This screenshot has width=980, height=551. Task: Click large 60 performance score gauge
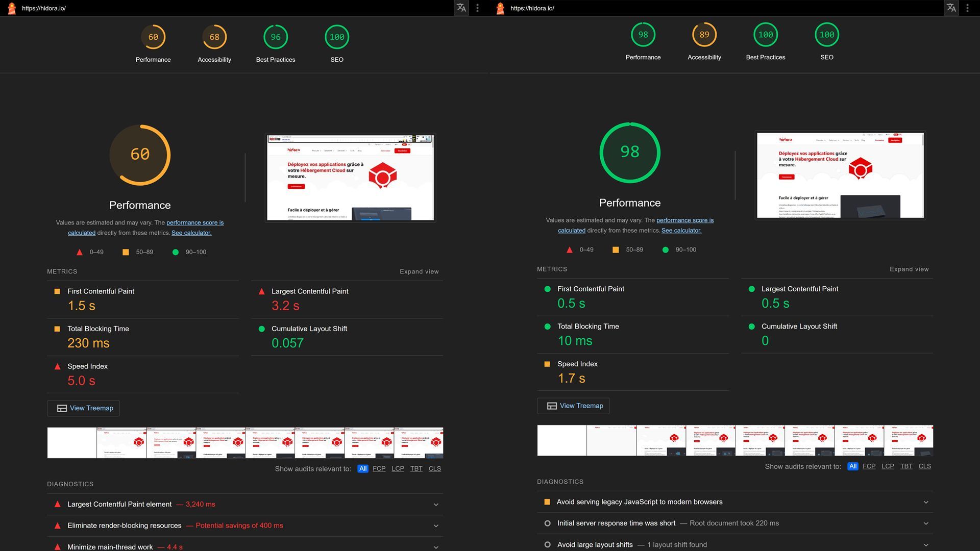[x=140, y=155]
